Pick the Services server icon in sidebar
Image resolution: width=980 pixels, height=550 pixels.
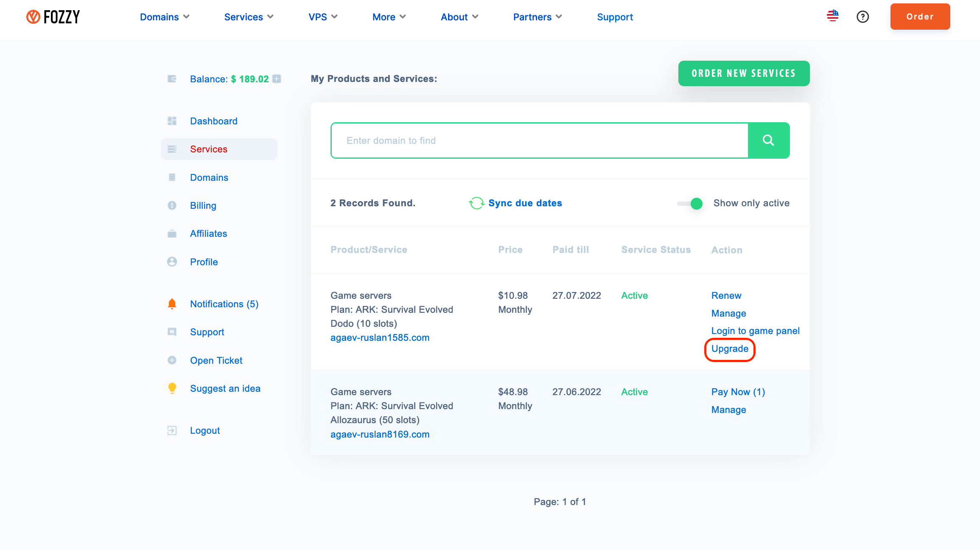tap(172, 149)
